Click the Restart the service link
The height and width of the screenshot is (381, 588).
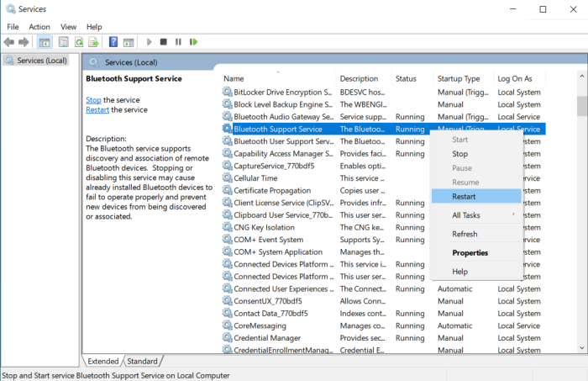pyautogui.click(x=97, y=109)
